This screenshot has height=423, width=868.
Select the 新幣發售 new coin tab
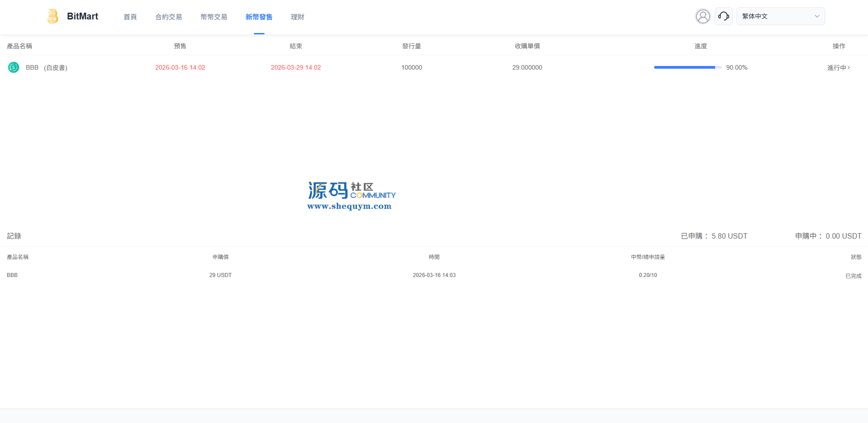pos(259,17)
